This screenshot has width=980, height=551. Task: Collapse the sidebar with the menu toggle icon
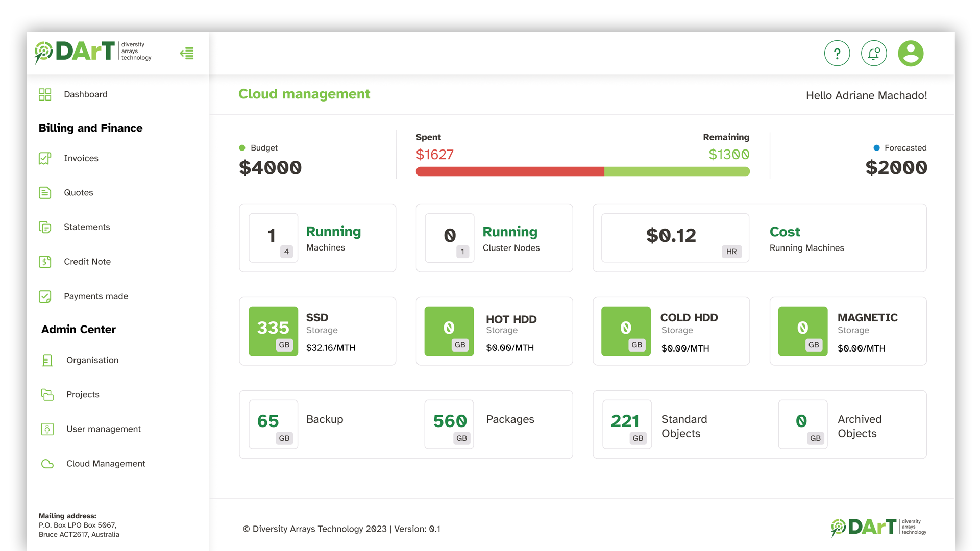187,53
